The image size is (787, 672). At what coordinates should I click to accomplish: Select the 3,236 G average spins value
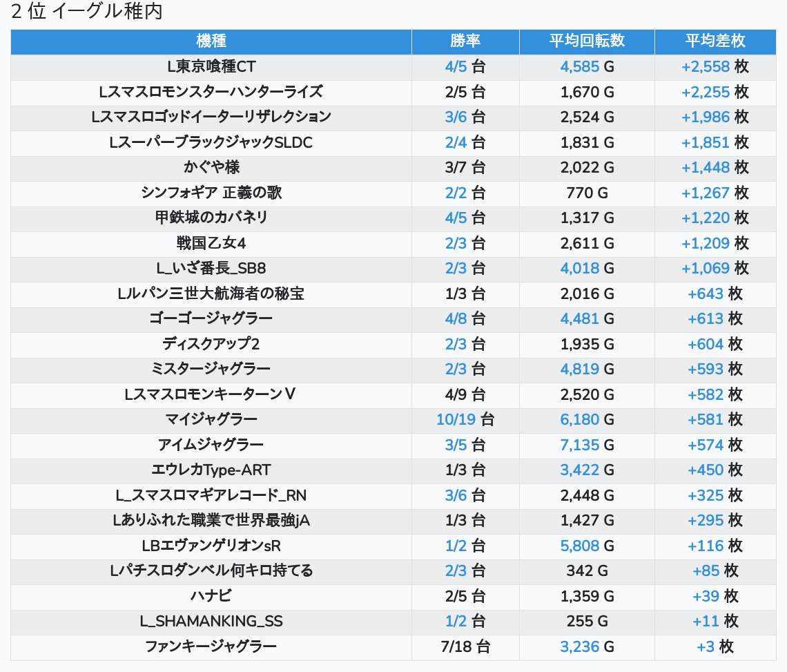click(x=587, y=646)
